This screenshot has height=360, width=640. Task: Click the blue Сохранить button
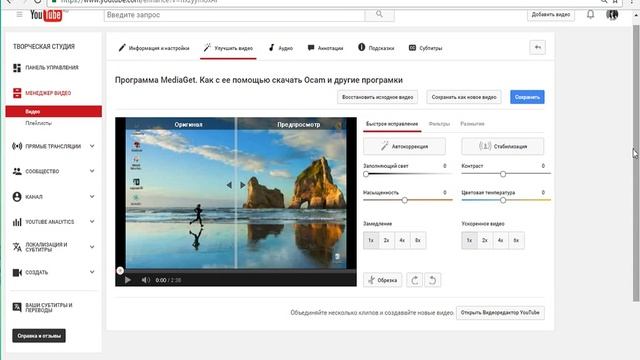click(527, 97)
